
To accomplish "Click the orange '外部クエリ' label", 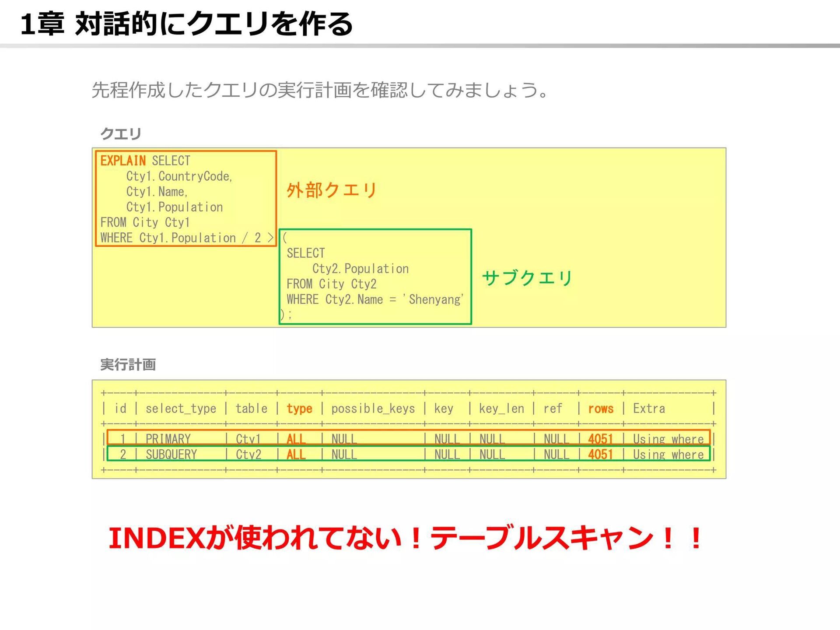I will click(331, 190).
